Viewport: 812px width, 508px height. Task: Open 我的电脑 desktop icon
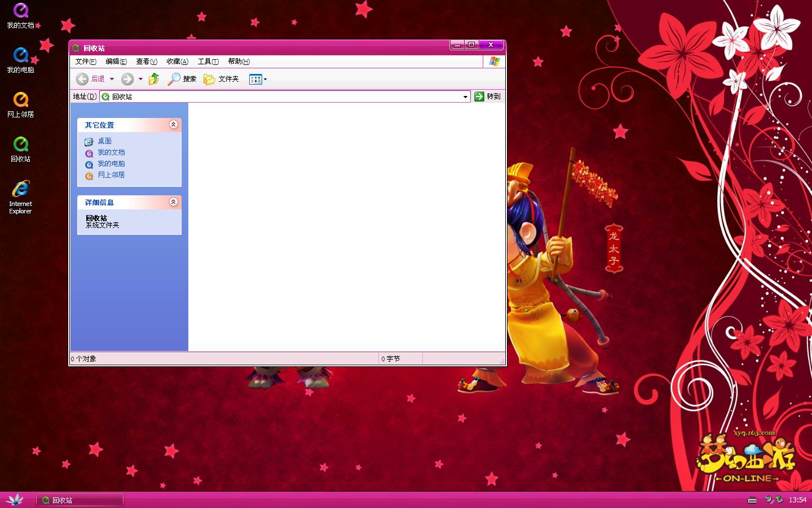tap(21, 60)
